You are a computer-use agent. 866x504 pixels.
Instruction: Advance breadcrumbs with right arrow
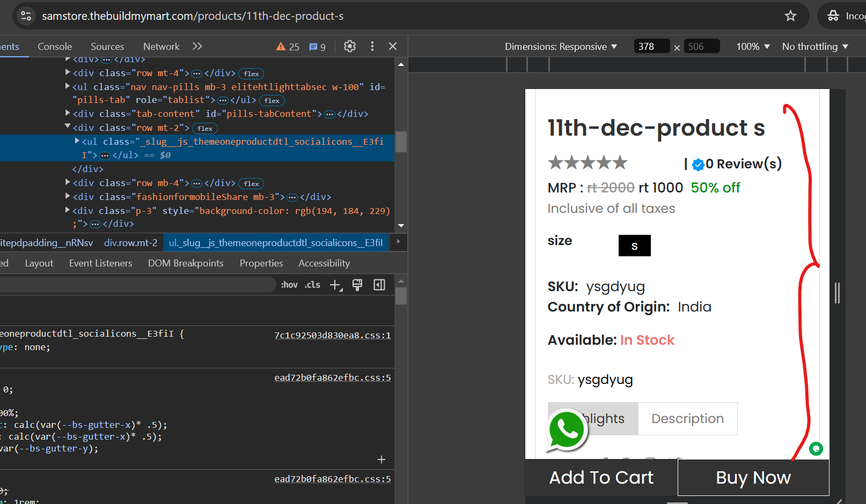(x=398, y=242)
